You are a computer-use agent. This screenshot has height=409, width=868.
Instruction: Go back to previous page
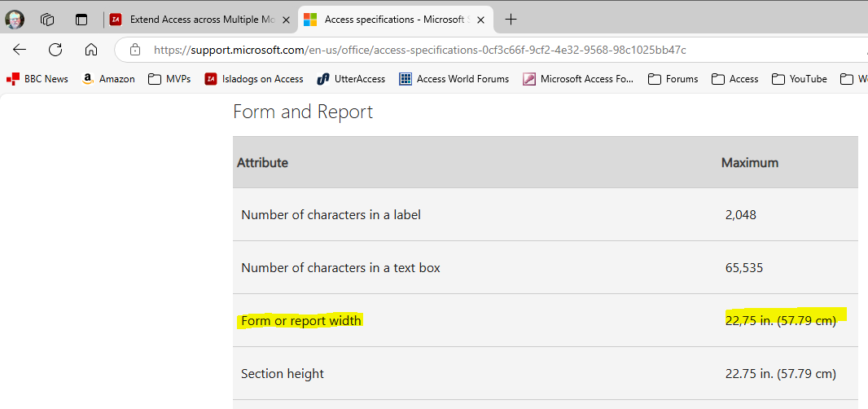point(20,50)
